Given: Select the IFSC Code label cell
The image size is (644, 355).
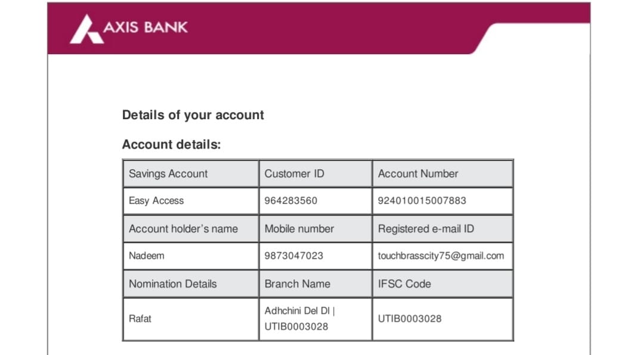Looking at the screenshot, I should tap(404, 284).
